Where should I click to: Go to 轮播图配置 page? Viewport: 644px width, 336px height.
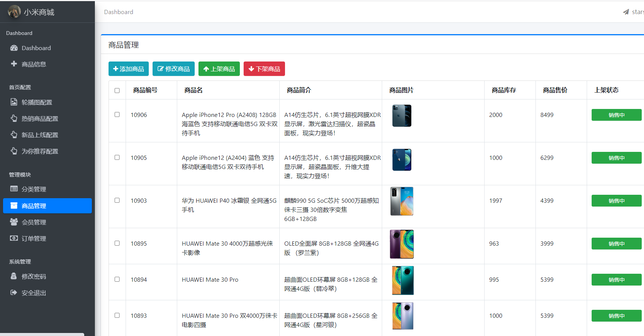[x=47, y=102]
